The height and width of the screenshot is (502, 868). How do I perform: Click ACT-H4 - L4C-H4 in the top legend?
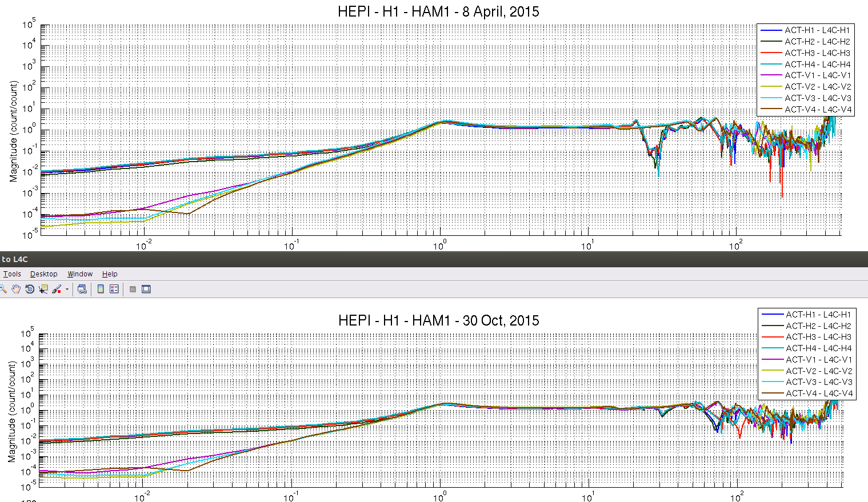tap(817, 65)
